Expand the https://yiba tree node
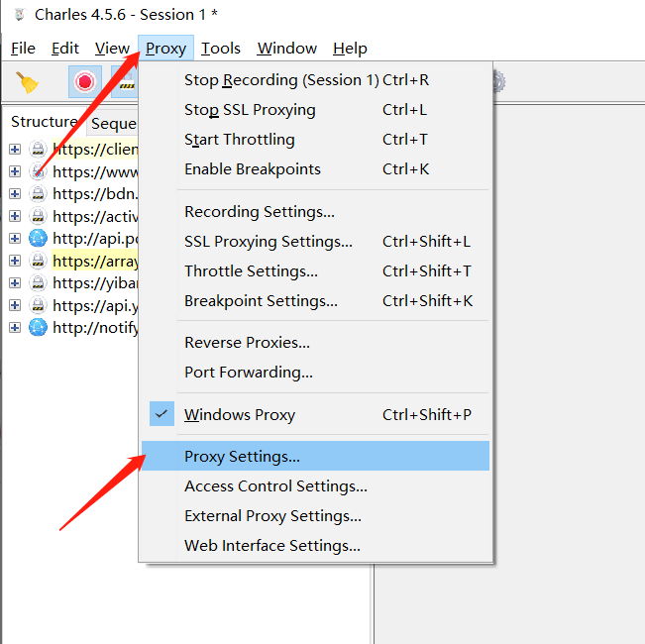645x644 pixels. 15,282
